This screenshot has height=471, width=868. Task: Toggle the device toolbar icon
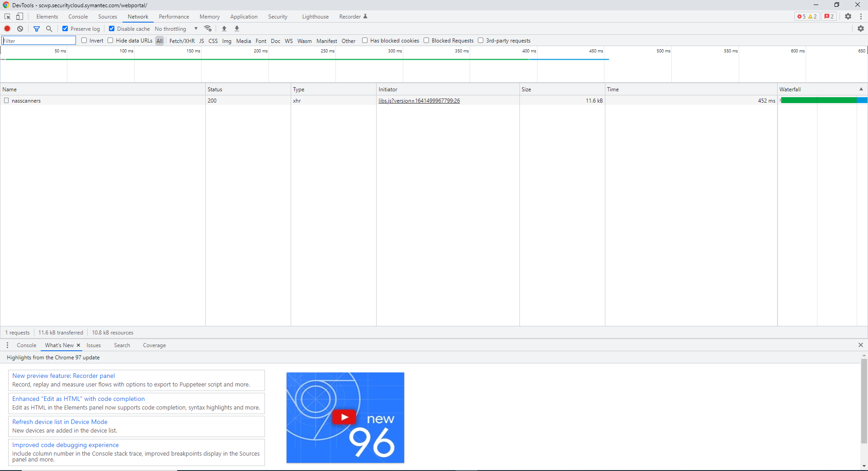(x=19, y=17)
